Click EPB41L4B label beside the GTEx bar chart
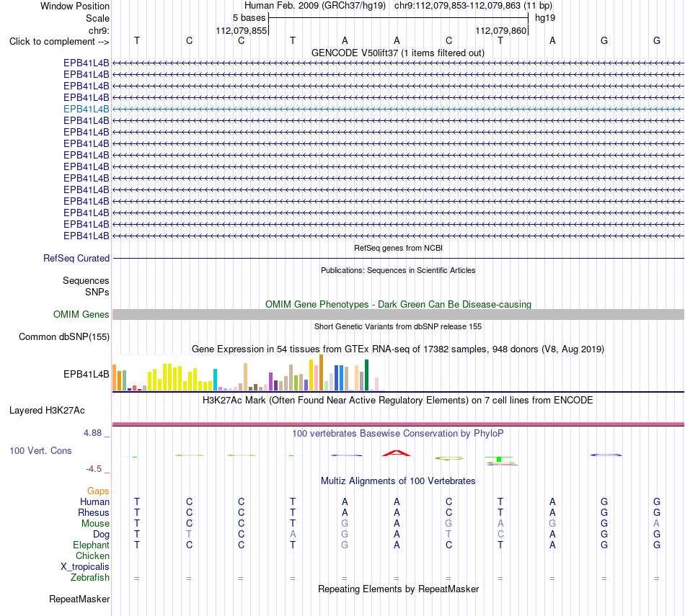 click(x=86, y=374)
